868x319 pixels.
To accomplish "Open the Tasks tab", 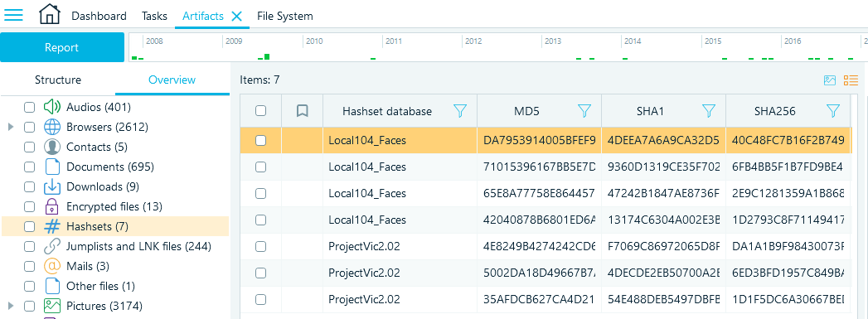I will 154,16.
